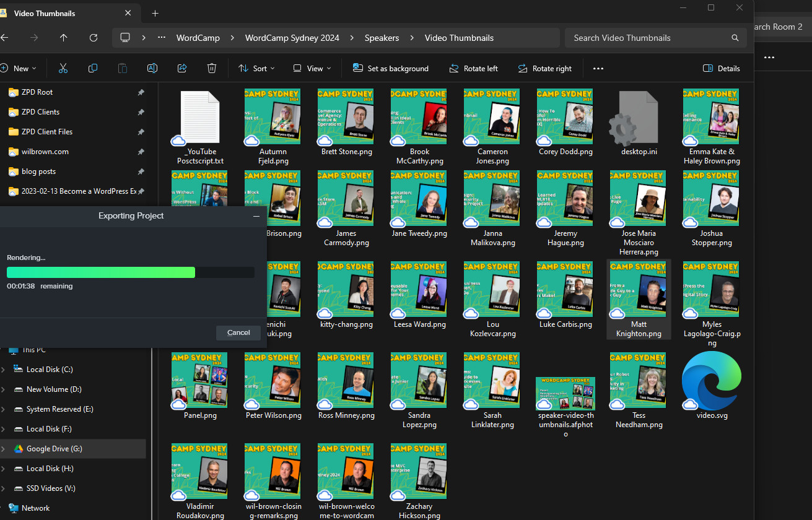Minimize the Exporting Project dialog
Image resolution: width=812 pixels, height=520 pixels.
[256, 216]
